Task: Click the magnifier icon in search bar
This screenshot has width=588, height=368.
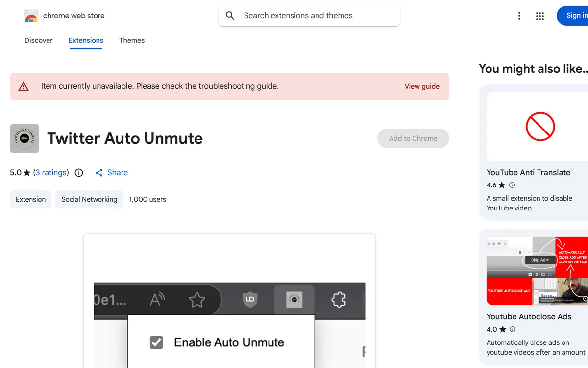Action: pos(230,16)
